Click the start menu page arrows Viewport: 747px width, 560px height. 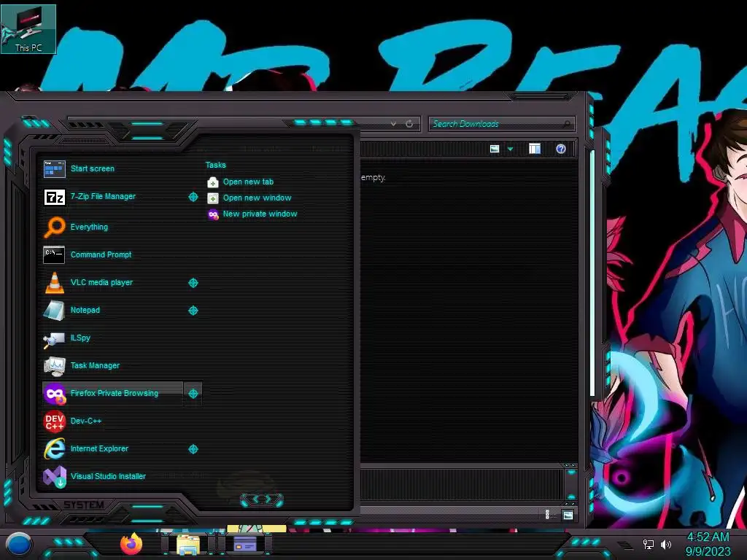click(x=262, y=499)
